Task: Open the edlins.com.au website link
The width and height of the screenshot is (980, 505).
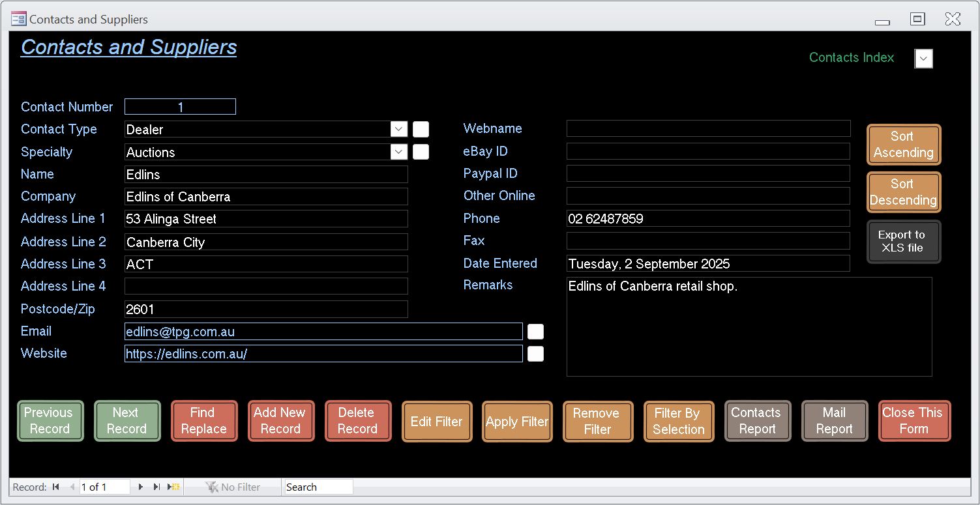Action: tap(186, 354)
